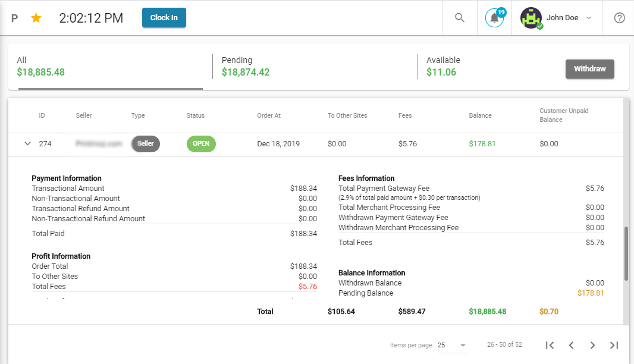Viewport: 634px width, 364px height.
Task: Click the P logo icon
Action: pyautogui.click(x=15, y=18)
